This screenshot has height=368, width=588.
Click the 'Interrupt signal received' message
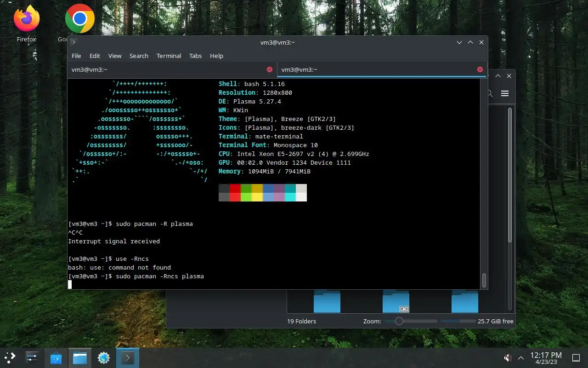(114, 241)
